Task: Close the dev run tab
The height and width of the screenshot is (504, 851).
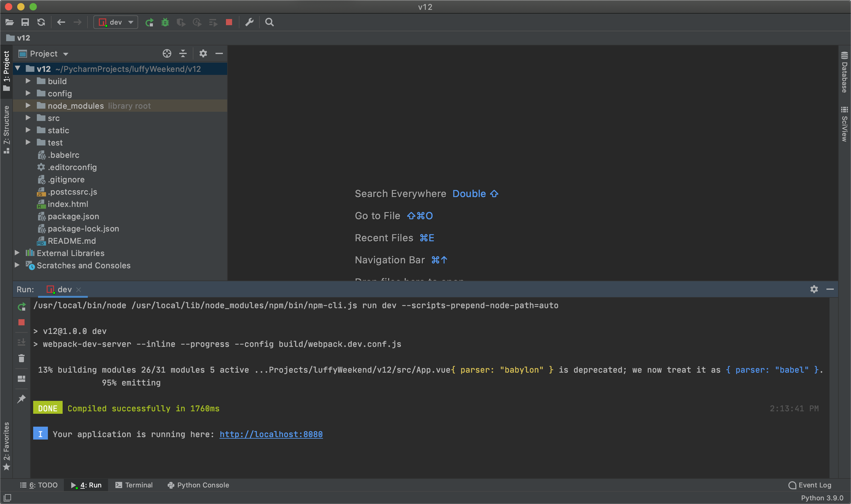Action: pyautogui.click(x=79, y=289)
